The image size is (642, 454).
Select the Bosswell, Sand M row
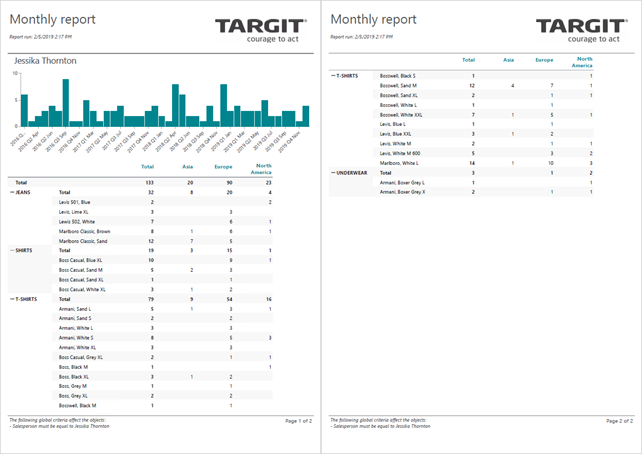483,86
